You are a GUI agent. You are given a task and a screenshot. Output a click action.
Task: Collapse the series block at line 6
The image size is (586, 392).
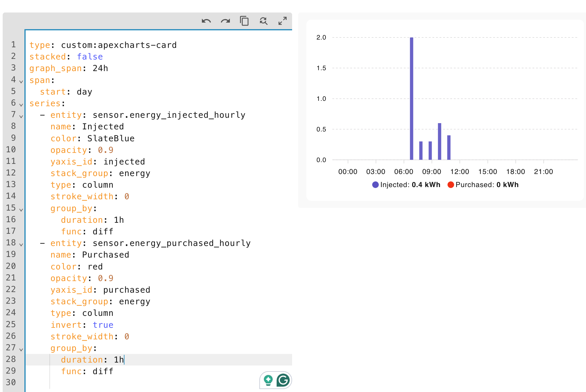pos(21,105)
